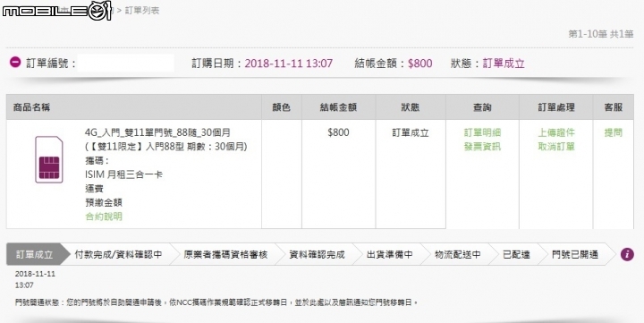Image resolution: width=644 pixels, height=323 pixels.
Task: Open 合約說明 contract description link
Action: tap(104, 217)
